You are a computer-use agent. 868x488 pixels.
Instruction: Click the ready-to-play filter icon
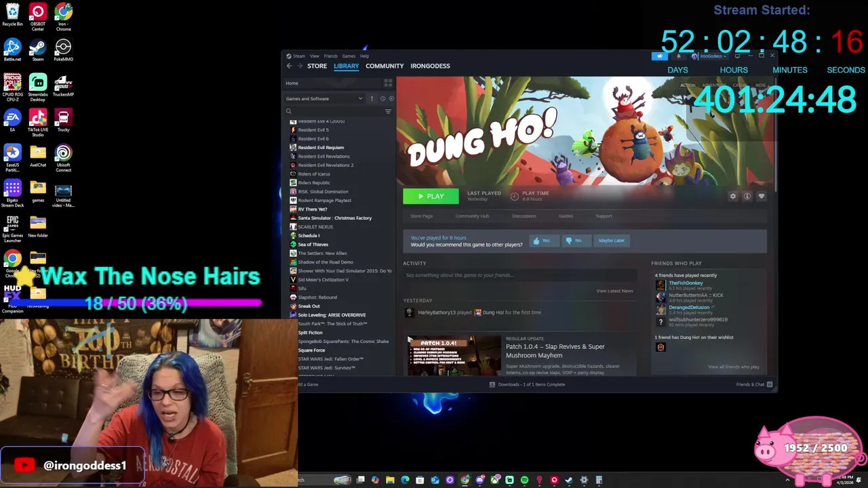coord(391,98)
